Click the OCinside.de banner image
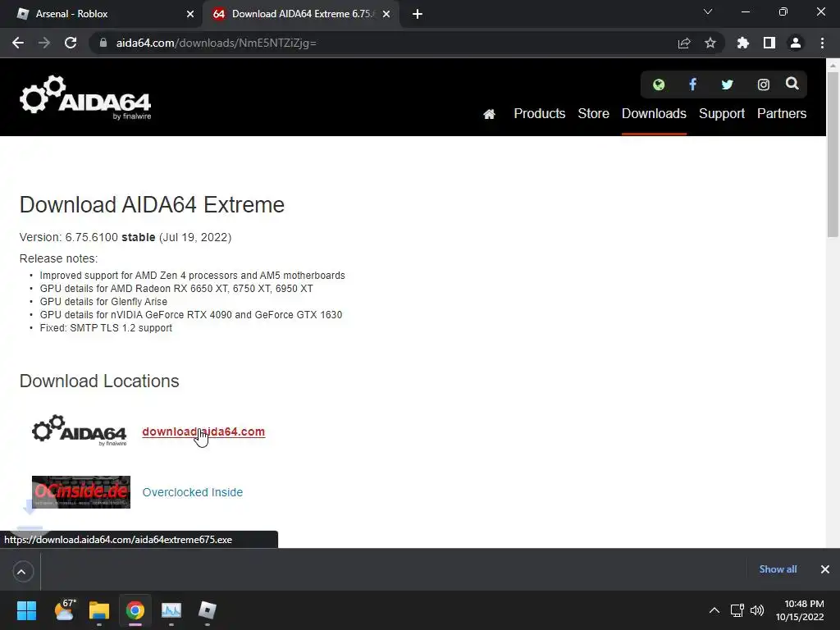The image size is (840, 630). pos(81,492)
